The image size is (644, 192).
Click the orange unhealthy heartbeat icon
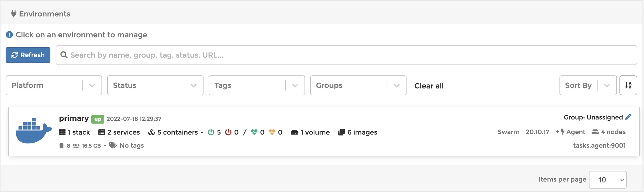pyautogui.click(x=272, y=132)
